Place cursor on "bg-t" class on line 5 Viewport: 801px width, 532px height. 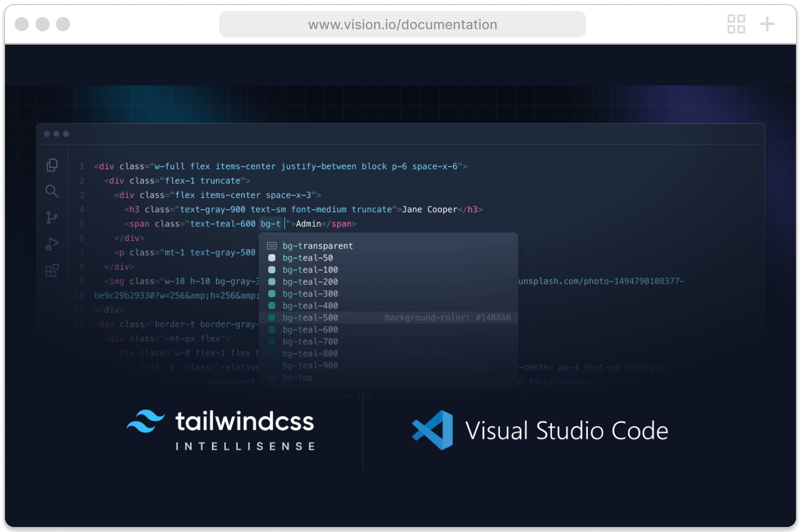click(271, 224)
